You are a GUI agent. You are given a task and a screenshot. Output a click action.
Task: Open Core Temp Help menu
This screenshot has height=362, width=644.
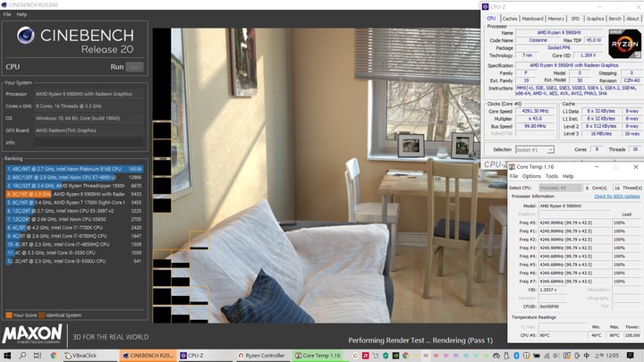568,176
